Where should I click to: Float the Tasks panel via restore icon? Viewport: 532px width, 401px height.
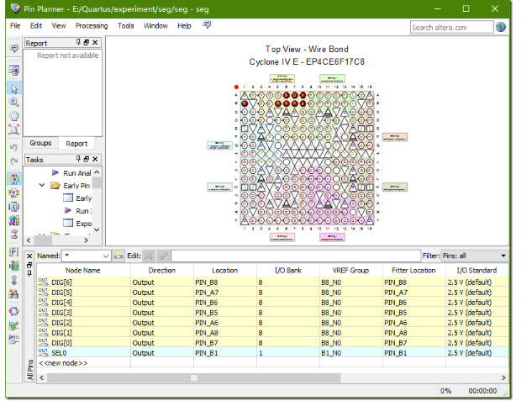coord(87,159)
